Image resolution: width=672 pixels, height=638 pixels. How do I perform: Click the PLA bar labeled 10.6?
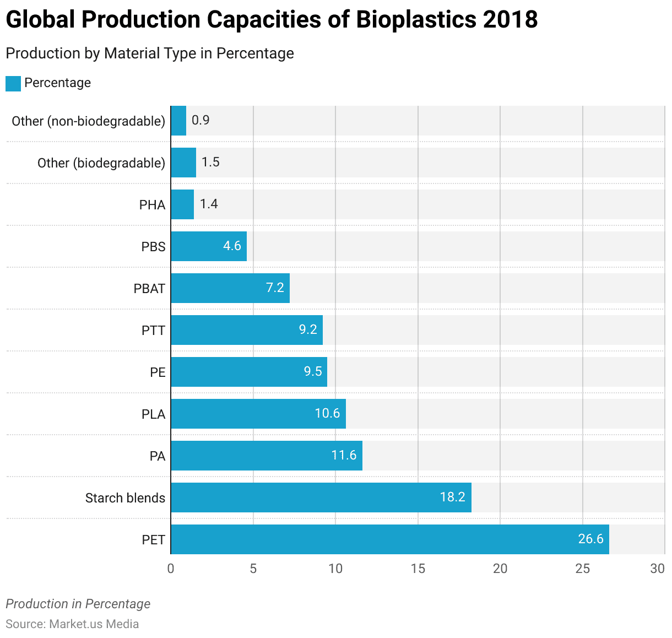pos(258,414)
